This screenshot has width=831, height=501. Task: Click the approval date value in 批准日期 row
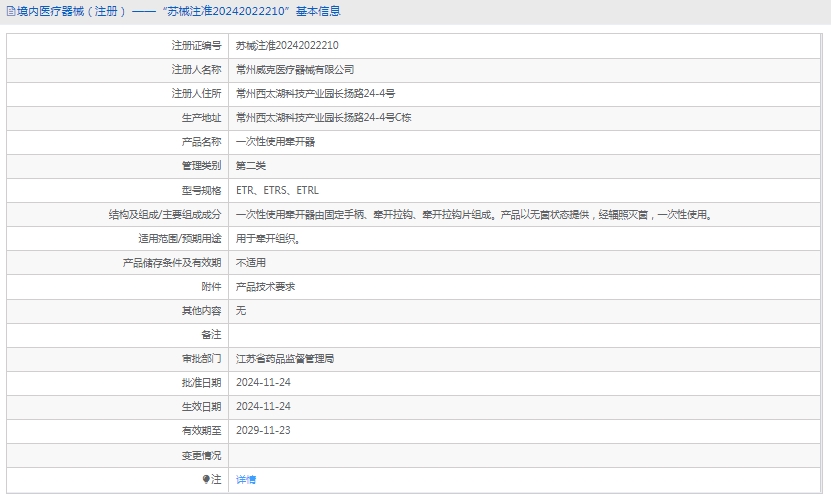[263, 382]
